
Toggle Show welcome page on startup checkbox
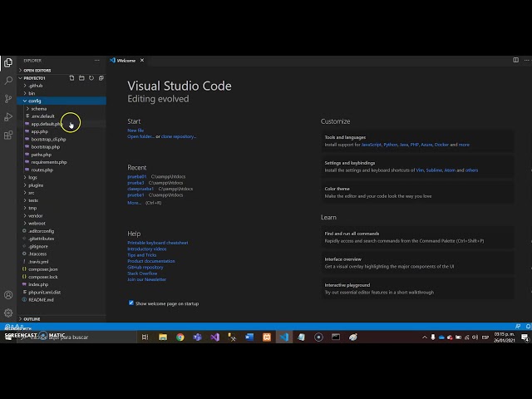click(x=131, y=303)
